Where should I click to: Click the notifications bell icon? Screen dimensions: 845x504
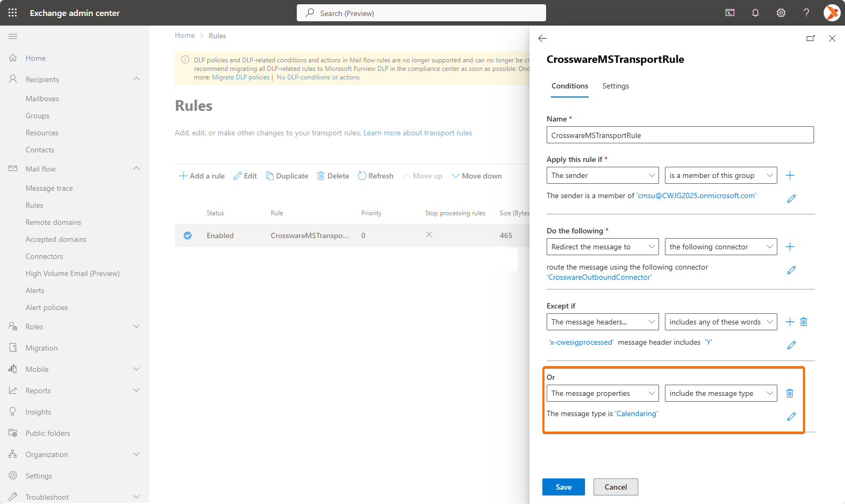pos(755,13)
